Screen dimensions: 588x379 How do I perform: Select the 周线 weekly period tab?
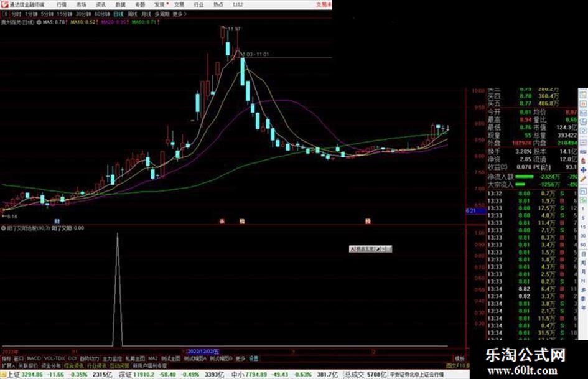coord(133,14)
